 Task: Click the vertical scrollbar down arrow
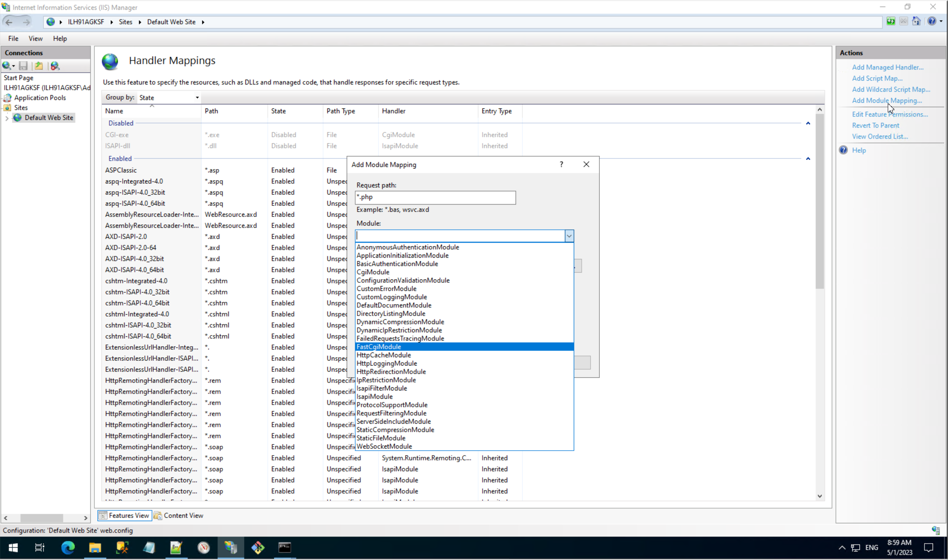[820, 496]
